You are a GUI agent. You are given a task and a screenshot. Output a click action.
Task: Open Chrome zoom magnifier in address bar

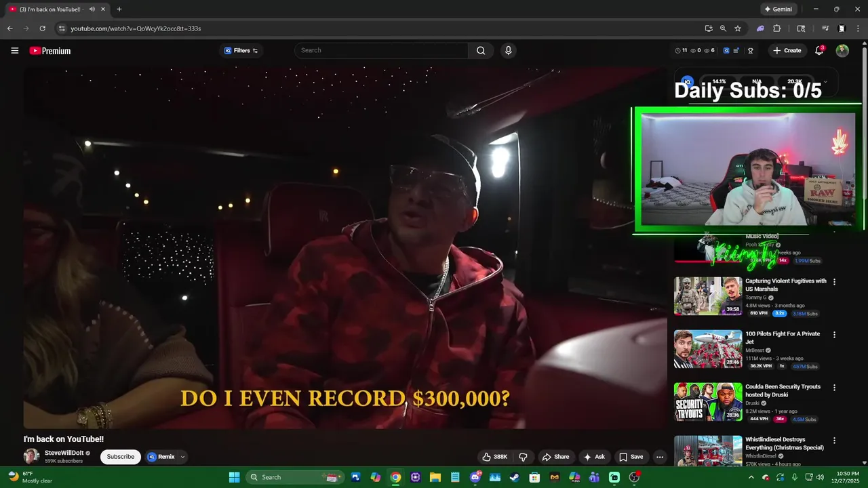click(723, 28)
